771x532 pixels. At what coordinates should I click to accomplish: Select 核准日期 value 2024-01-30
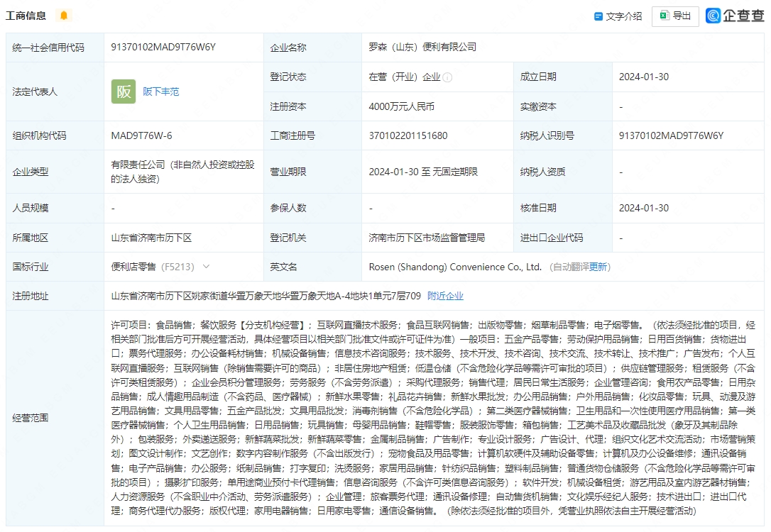[x=644, y=209]
